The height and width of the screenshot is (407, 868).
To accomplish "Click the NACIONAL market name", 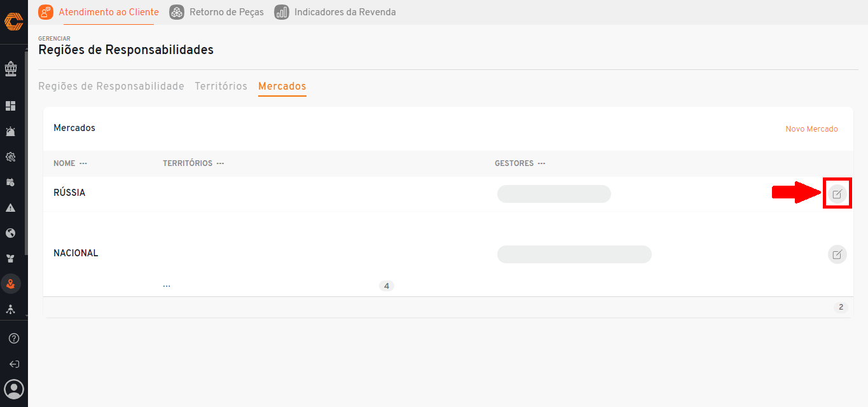I will click(x=76, y=253).
